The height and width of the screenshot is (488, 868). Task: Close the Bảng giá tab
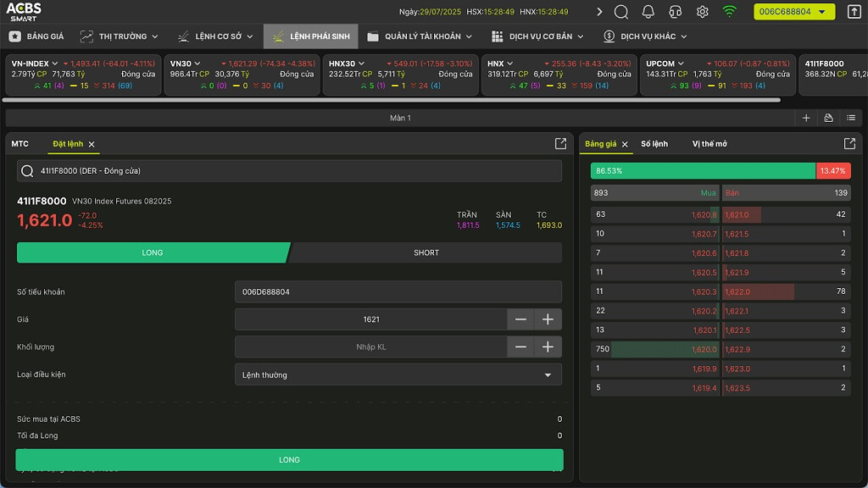[x=625, y=144]
